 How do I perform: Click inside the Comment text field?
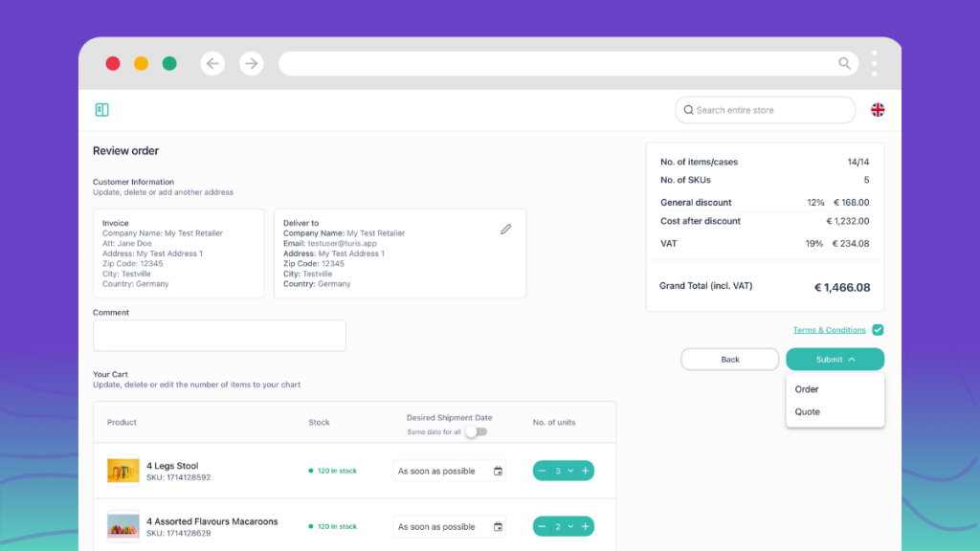218,335
